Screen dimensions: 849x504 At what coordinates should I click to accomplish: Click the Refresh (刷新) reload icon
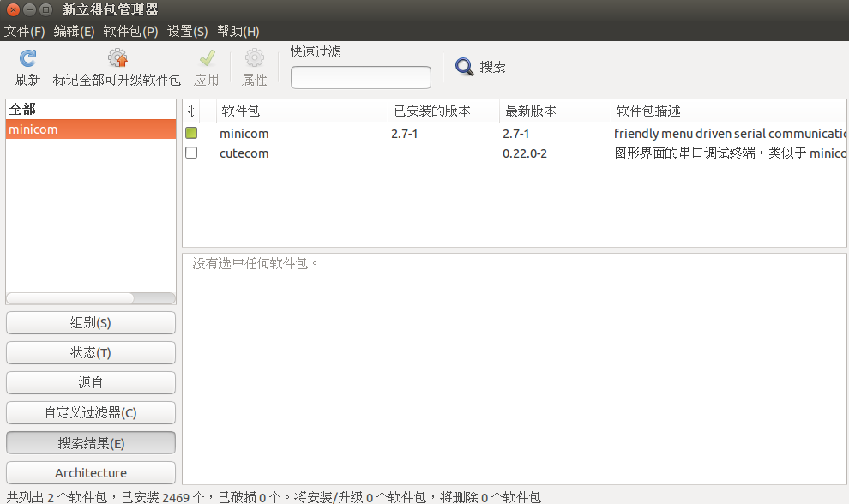27,58
